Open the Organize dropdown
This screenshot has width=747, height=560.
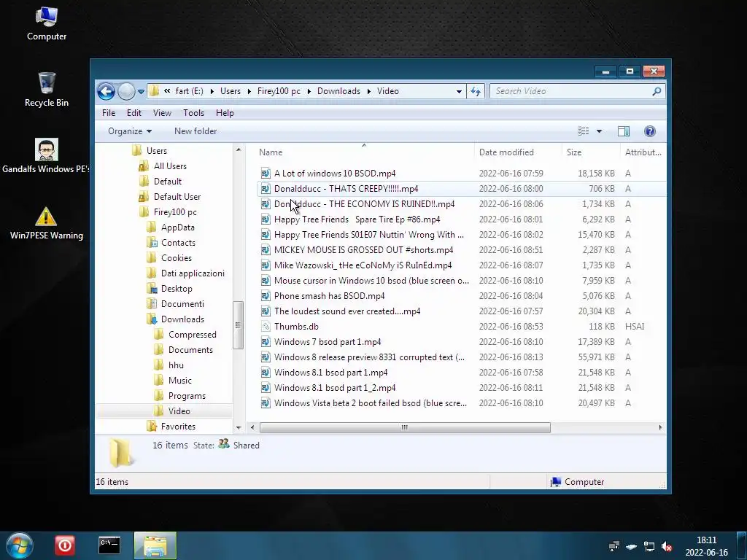coord(130,131)
